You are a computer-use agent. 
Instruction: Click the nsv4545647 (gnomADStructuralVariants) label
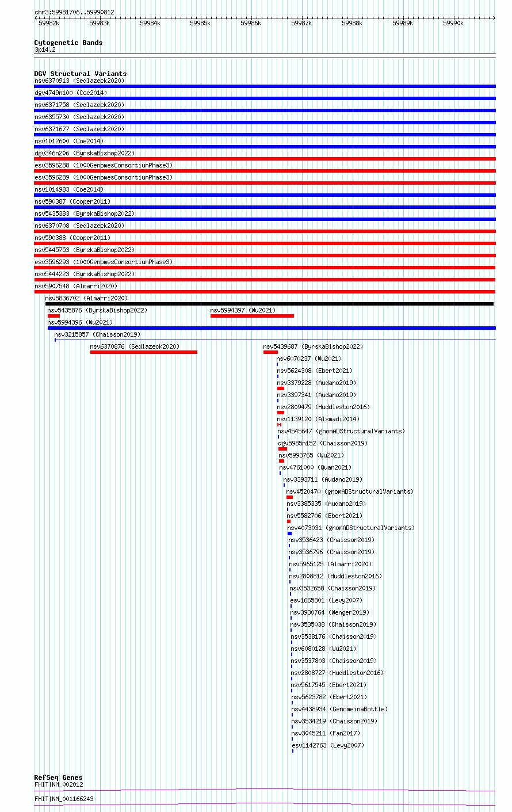tap(342, 431)
